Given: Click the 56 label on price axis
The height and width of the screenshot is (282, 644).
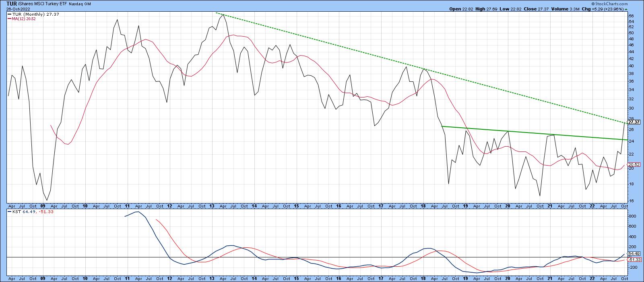Looking at the screenshot, I should 631,16.
